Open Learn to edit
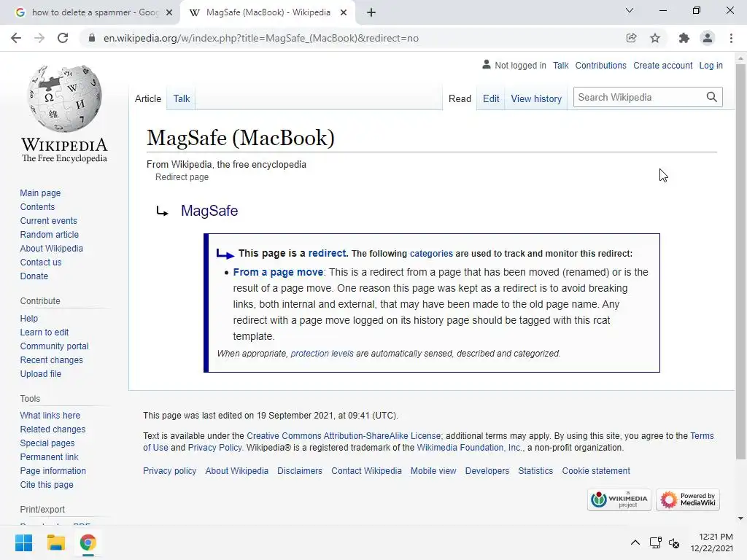 [44, 332]
